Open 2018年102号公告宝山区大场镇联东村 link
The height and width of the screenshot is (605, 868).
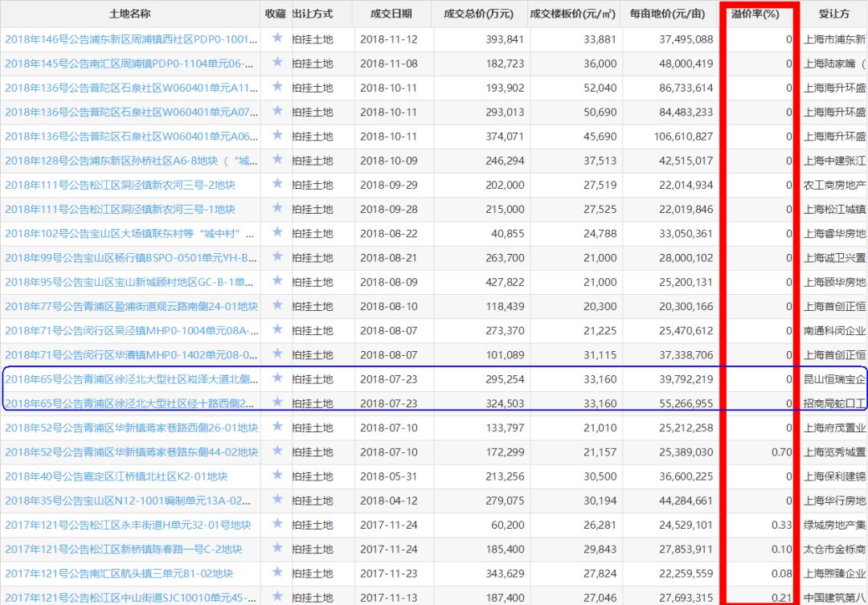129,234
